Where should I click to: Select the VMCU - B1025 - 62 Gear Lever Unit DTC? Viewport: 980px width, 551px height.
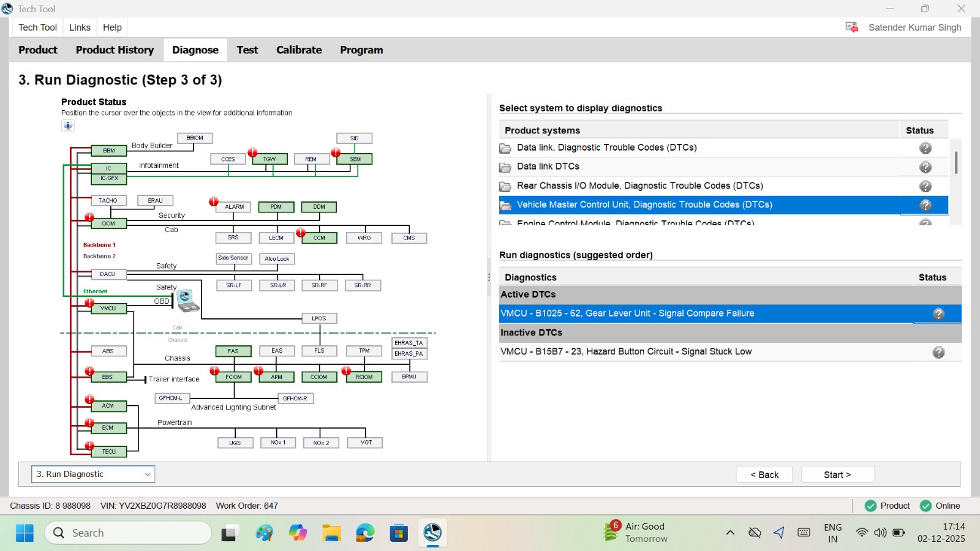[x=730, y=313]
